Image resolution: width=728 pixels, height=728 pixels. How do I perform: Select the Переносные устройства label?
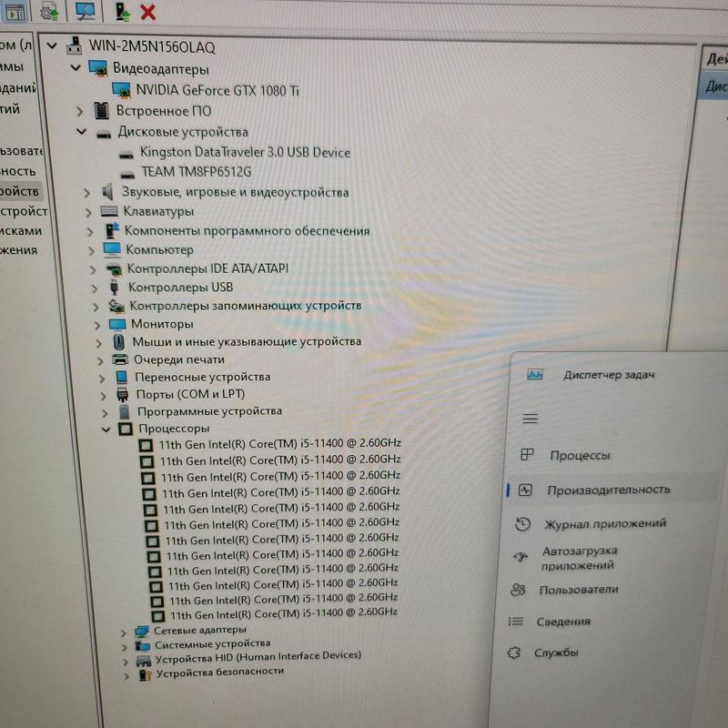[x=202, y=377]
